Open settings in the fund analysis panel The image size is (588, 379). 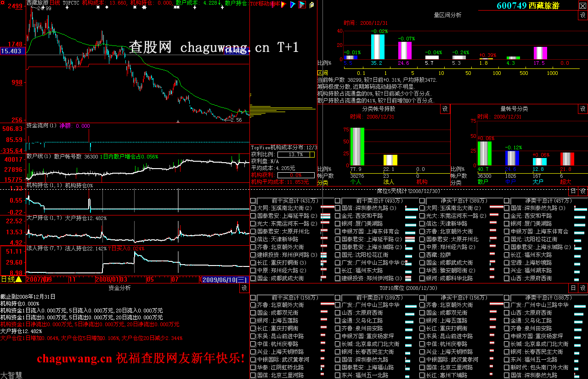pos(243,288)
